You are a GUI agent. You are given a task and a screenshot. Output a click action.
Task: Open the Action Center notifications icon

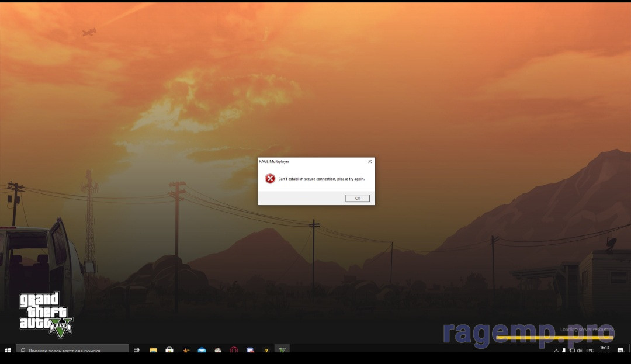620,351
